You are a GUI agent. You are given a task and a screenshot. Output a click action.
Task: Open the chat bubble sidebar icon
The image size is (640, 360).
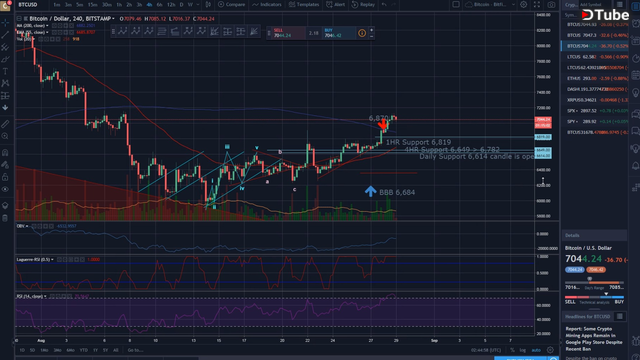pos(636,131)
